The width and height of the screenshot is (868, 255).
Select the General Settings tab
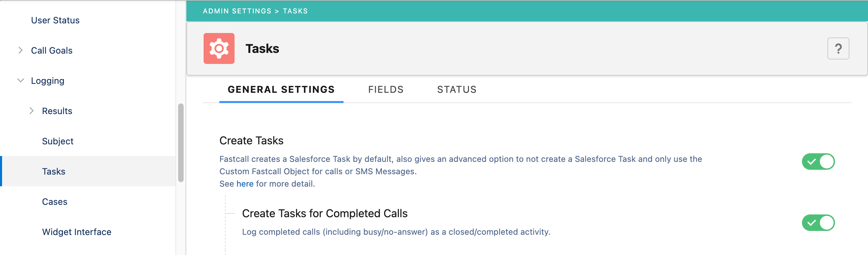tap(281, 90)
